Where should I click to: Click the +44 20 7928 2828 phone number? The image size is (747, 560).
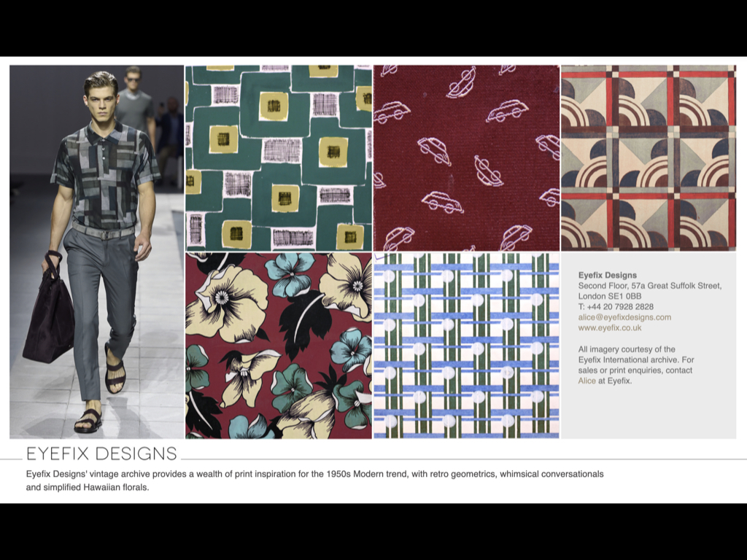(x=616, y=307)
